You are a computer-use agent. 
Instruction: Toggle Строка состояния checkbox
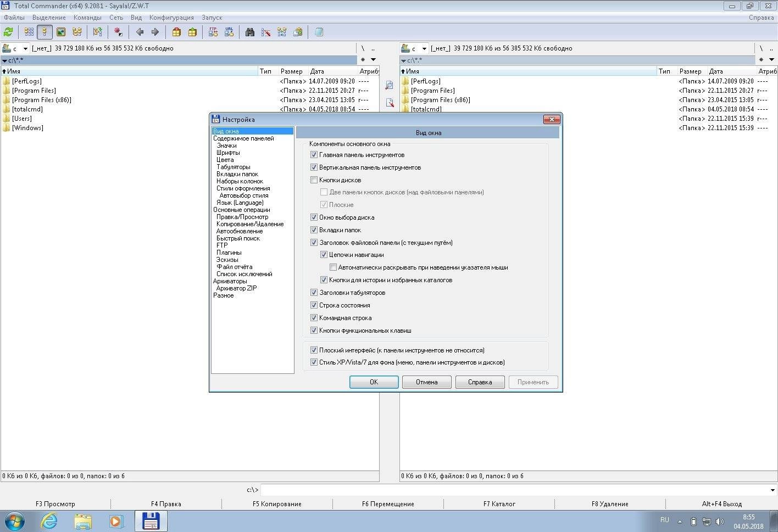314,305
